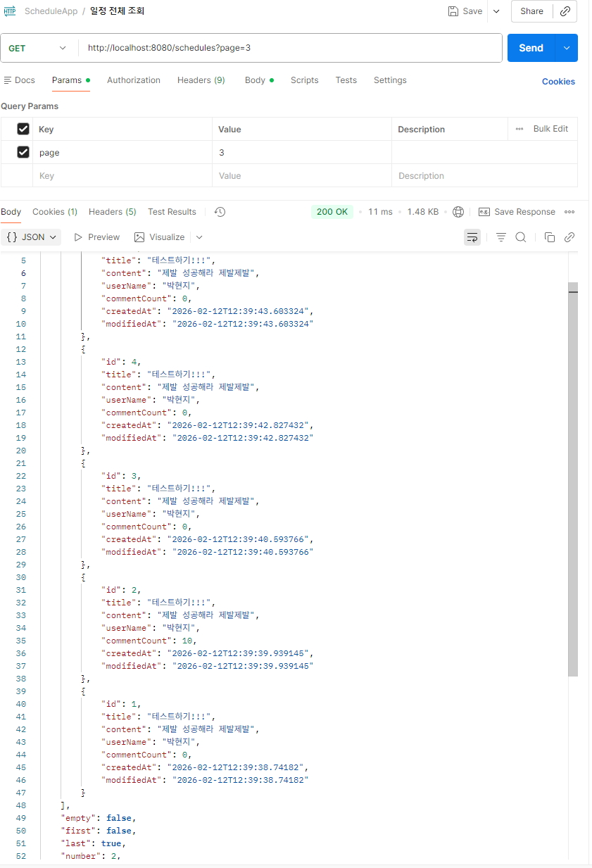Click the filter response icon

[x=501, y=237]
